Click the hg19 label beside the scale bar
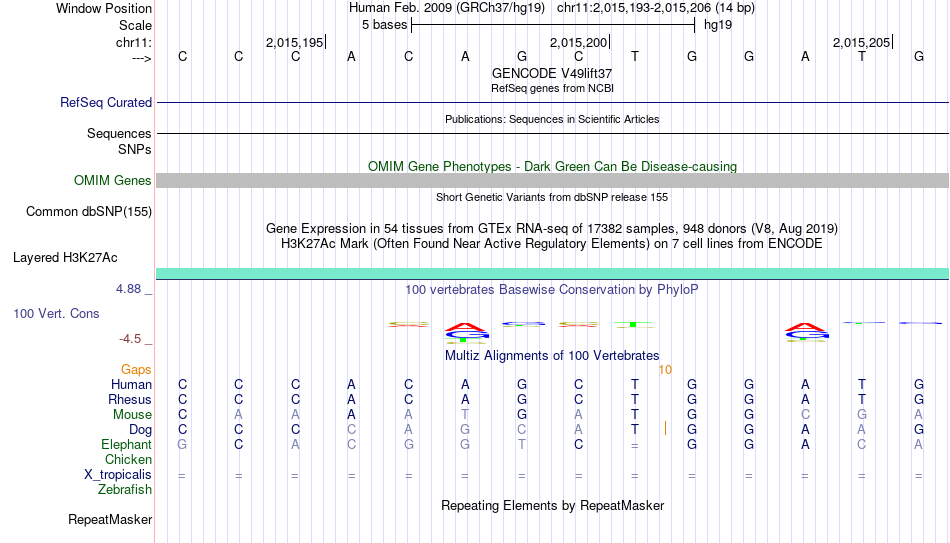This screenshot has width=950, height=543. click(x=718, y=25)
